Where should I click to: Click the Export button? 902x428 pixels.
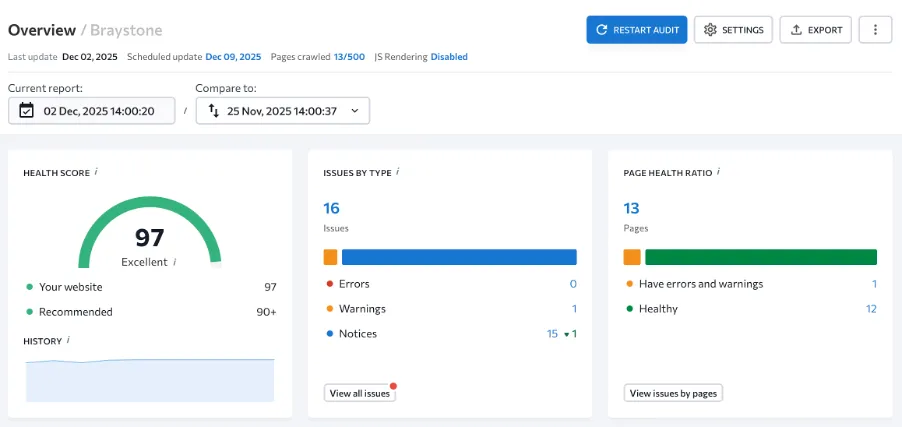pyautogui.click(x=816, y=30)
